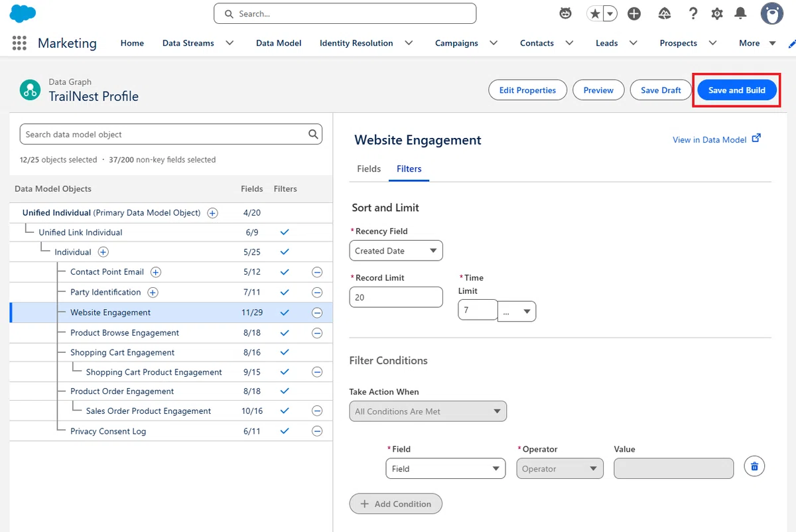Screen dimensions: 796x532
Task: Click the global Search bar
Action: click(x=345, y=13)
